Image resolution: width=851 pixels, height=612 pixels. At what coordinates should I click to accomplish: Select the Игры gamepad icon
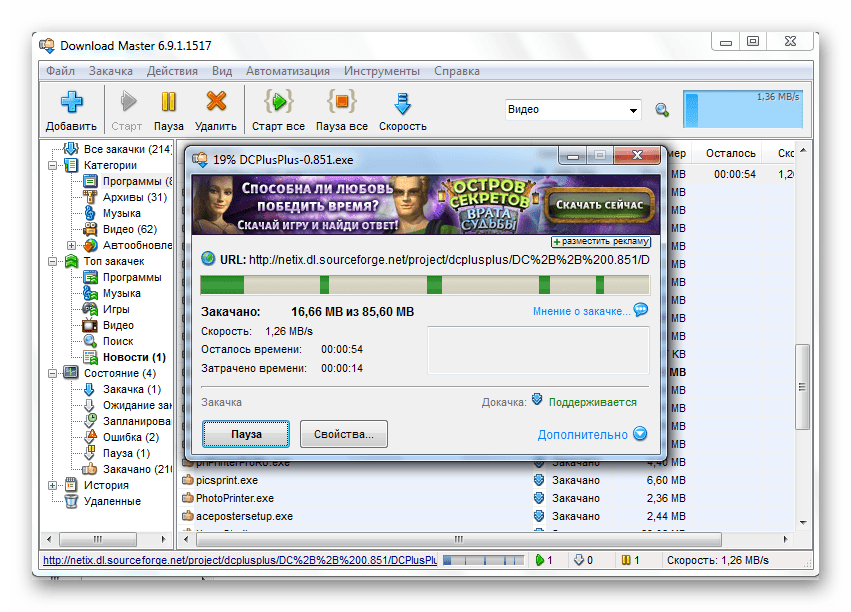coord(90,309)
